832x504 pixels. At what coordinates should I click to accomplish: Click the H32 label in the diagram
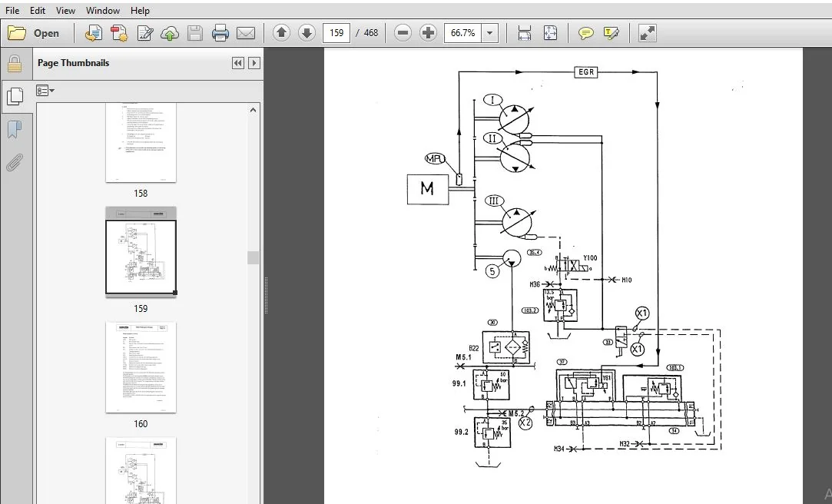click(625, 443)
